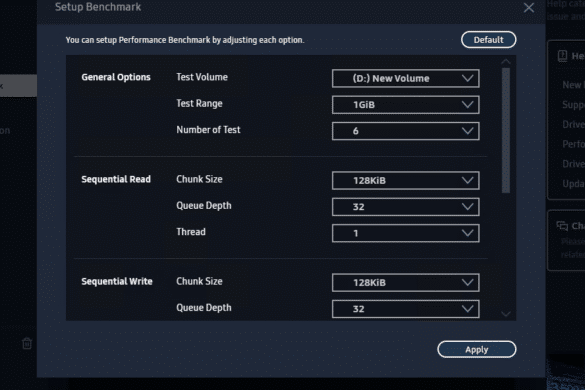Open the Test Volume dropdown
Screen dimensions: 585x390
(x=406, y=78)
